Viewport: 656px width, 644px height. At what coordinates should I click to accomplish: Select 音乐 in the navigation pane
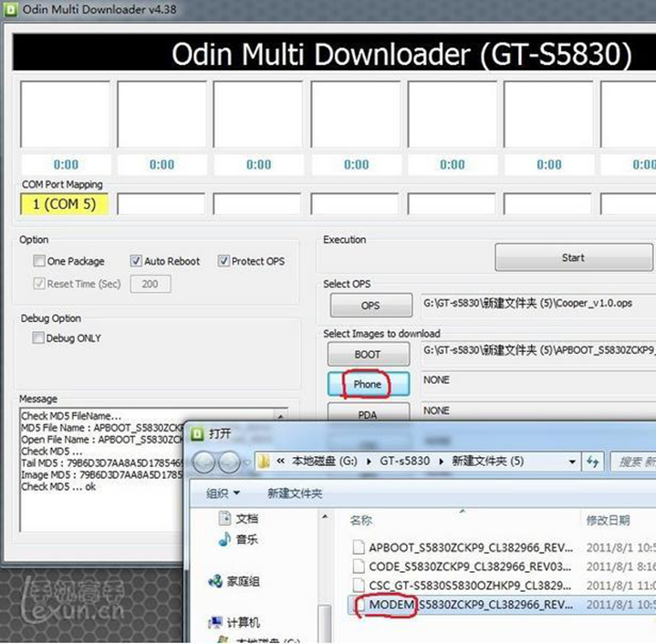coord(247,539)
